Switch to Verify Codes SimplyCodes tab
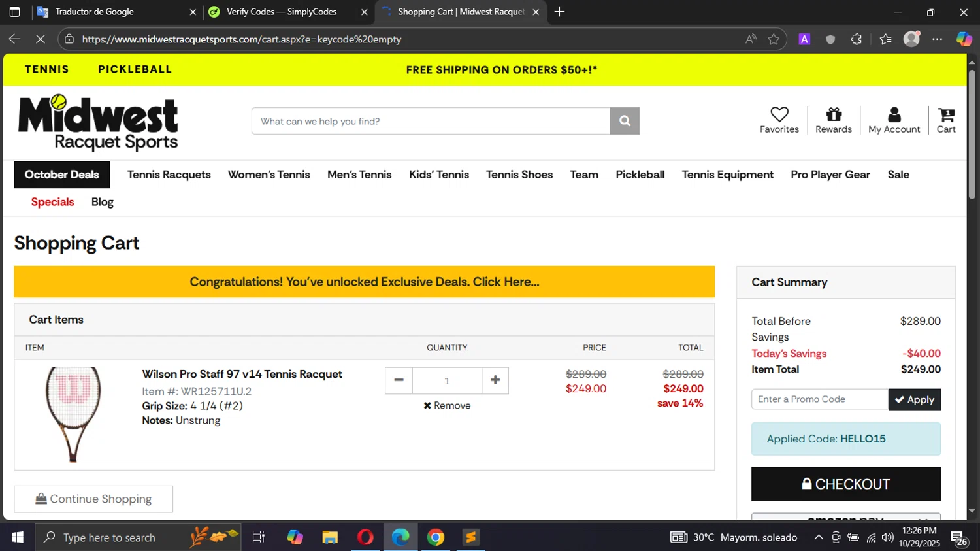This screenshot has height=551, width=980. 287,12
